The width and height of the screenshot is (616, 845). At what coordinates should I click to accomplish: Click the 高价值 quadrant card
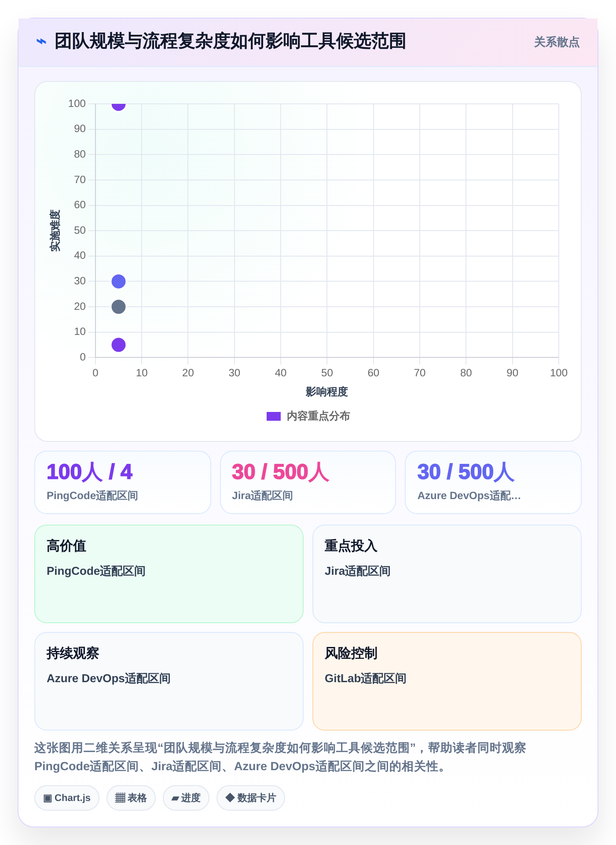[x=169, y=574]
